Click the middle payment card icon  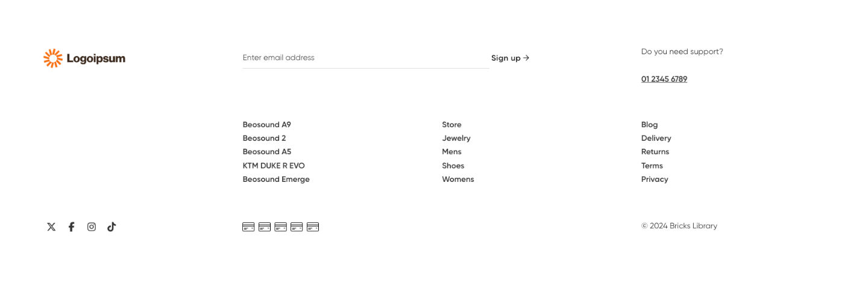pyautogui.click(x=280, y=227)
